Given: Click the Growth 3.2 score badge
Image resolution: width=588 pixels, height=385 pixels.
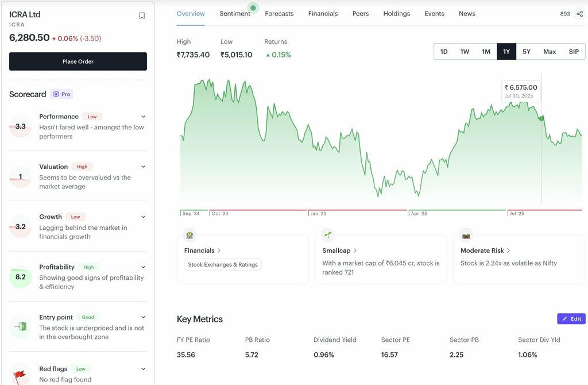Looking at the screenshot, I should pyautogui.click(x=20, y=226).
